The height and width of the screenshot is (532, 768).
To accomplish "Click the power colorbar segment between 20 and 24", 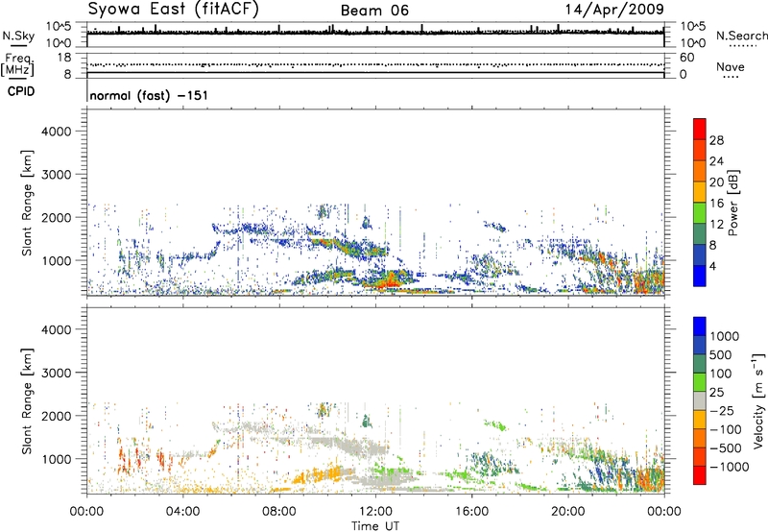I will [700, 171].
